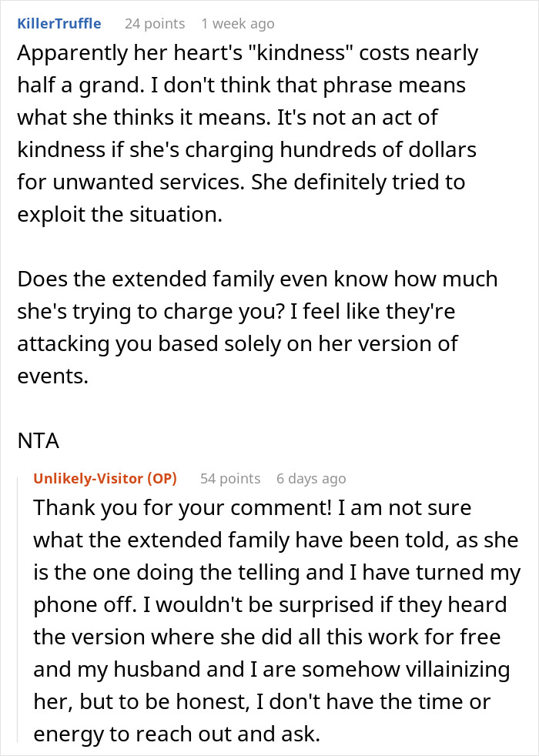Click the "NTA" verdict text
This screenshot has width=539, height=756.
coord(38,440)
